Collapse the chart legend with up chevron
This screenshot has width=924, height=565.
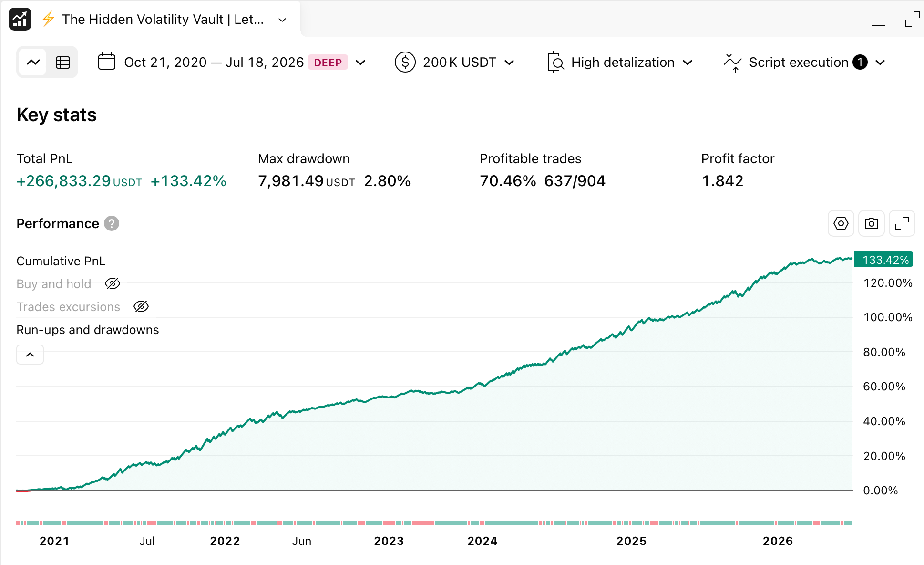click(30, 355)
